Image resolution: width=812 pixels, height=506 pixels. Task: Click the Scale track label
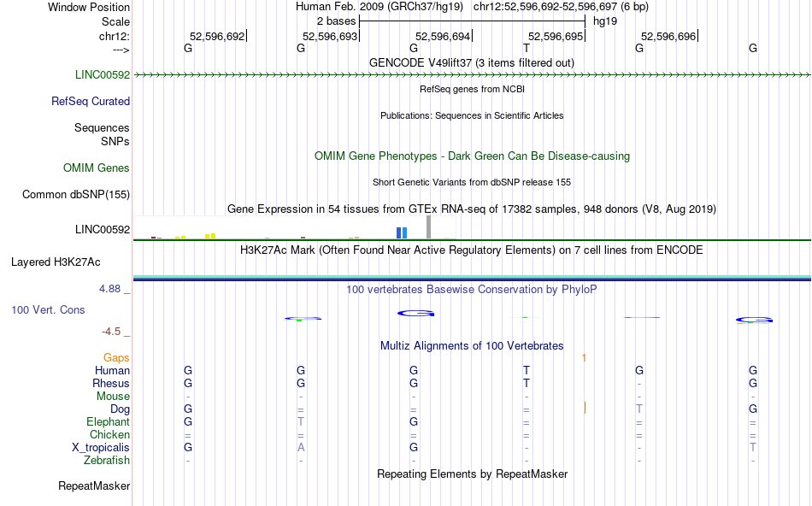115,21
